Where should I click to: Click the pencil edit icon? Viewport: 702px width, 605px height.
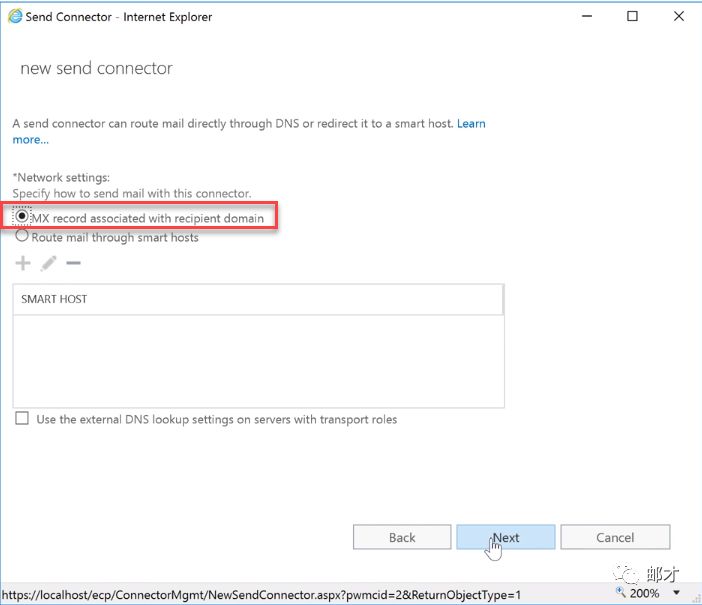pos(48,264)
